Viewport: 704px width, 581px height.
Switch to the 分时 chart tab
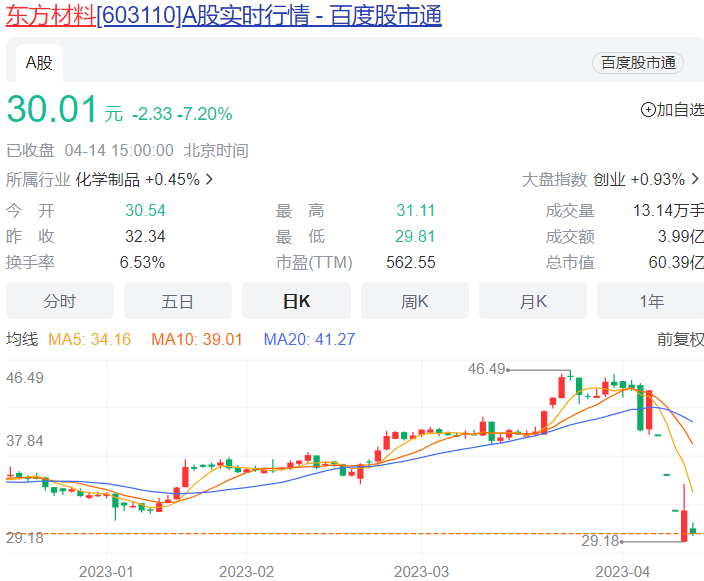tap(60, 301)
